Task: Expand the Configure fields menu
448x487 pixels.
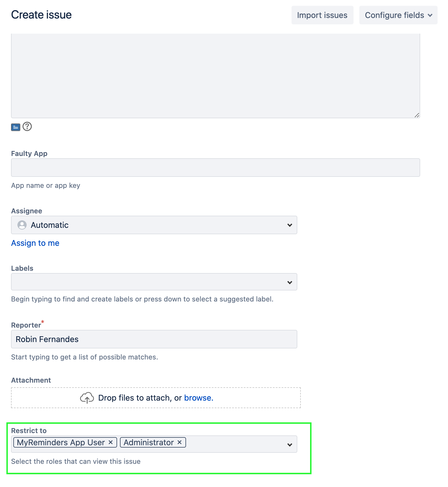Action: 398,15
